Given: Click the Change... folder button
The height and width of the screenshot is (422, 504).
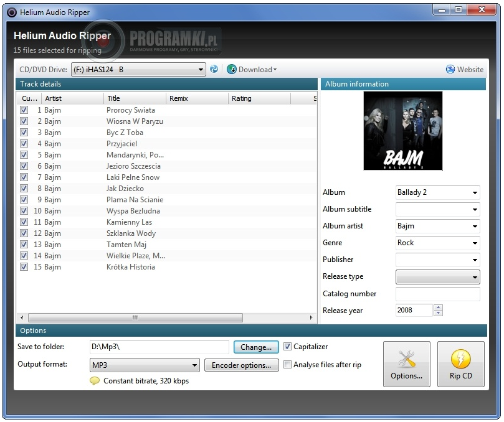Looking at the screenshot, I should point(256,347).
